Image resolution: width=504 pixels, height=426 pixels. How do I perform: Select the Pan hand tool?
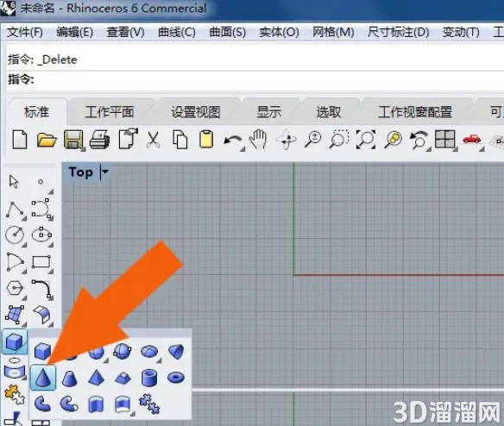[259, 140]
